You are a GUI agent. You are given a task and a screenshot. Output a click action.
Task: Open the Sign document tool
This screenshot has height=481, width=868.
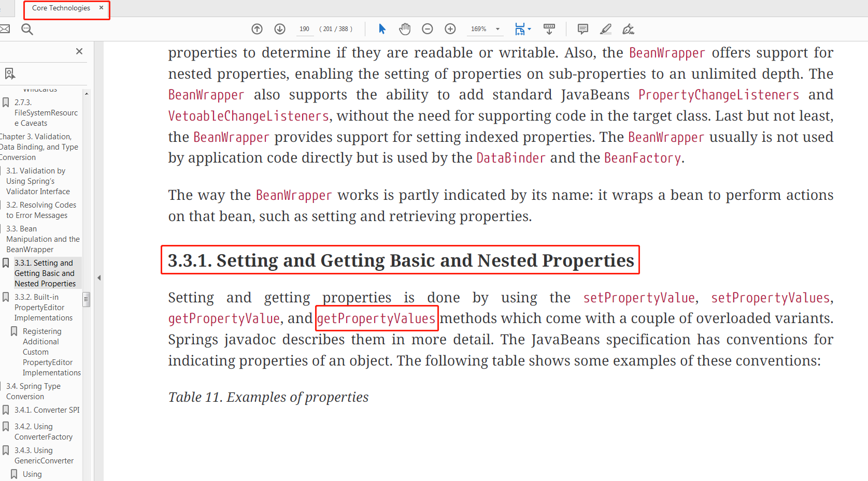pos(628,29)
